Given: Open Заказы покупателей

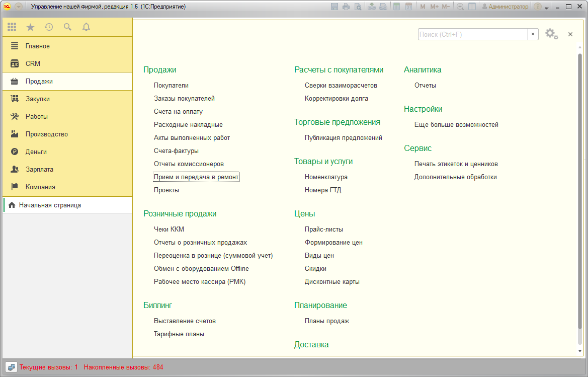Looking at the screenshot, I should coord(184,98).
